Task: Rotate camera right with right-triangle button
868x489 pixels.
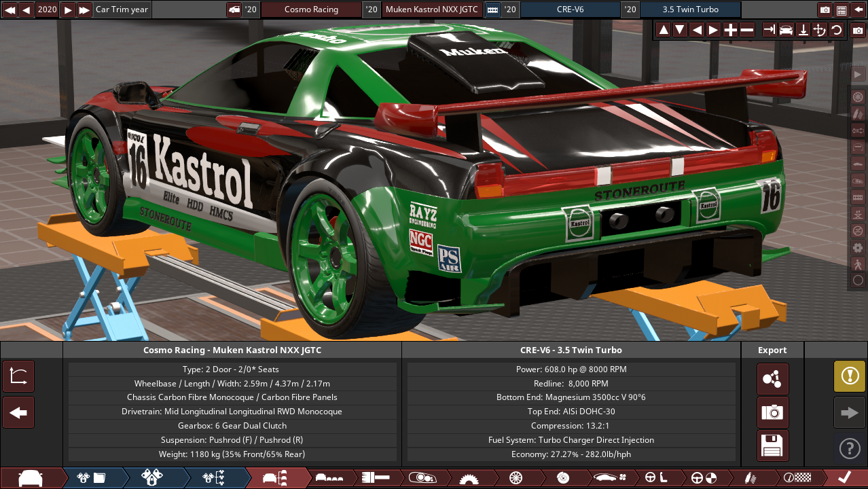Action: point(713,30)
